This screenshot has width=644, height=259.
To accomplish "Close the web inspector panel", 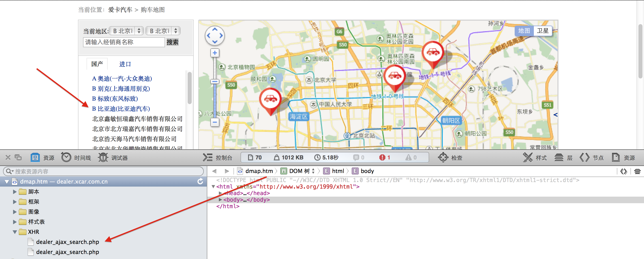I will click(8, 157).
